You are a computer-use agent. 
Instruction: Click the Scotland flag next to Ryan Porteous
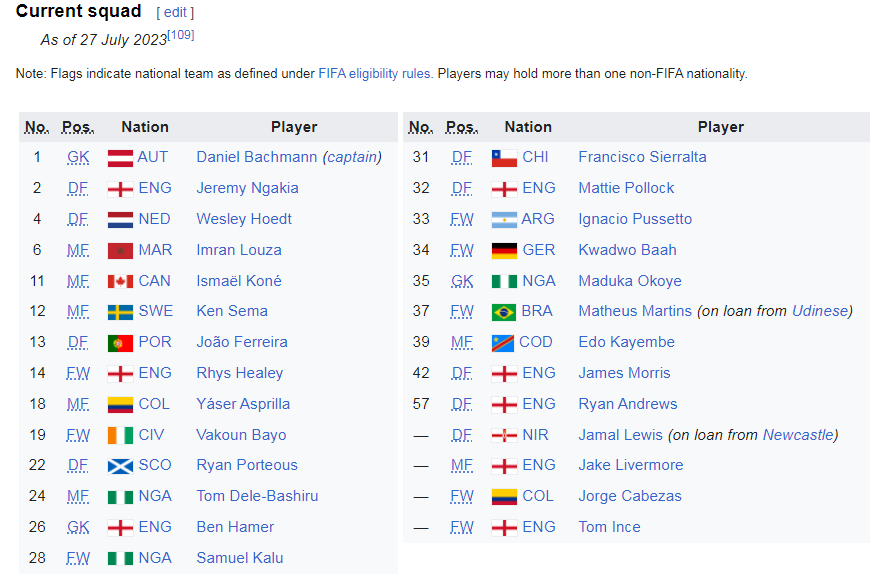tap(120, 466)
